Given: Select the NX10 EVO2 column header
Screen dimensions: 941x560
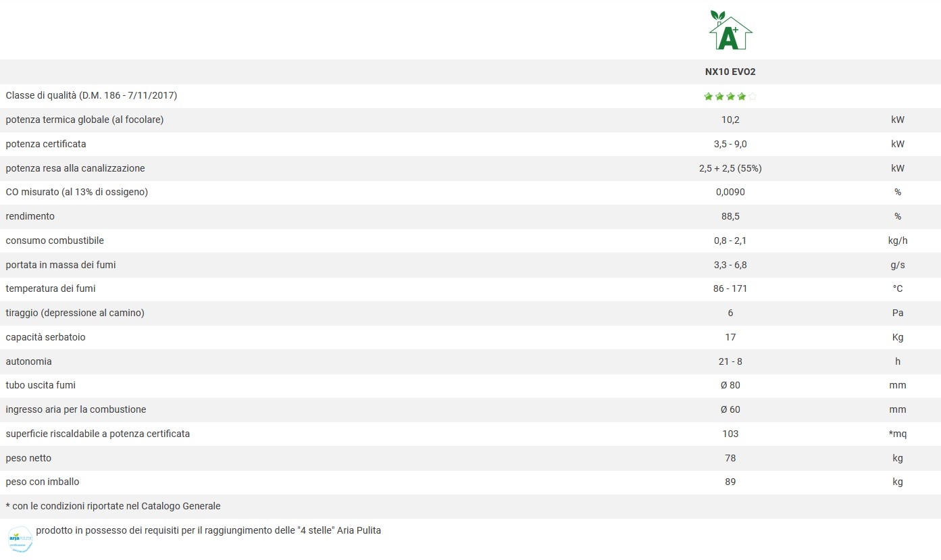Looking at the screenshot, I should coord(730,72).
